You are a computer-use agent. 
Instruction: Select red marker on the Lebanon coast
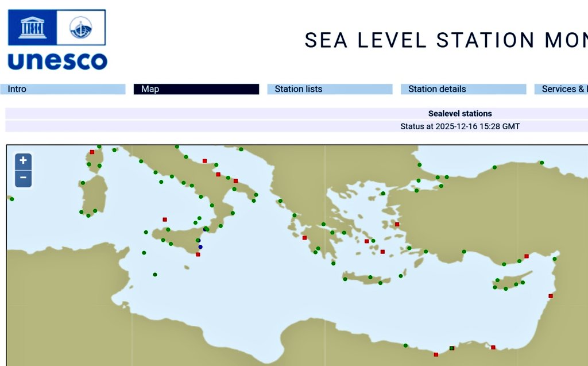pos(551,296)
